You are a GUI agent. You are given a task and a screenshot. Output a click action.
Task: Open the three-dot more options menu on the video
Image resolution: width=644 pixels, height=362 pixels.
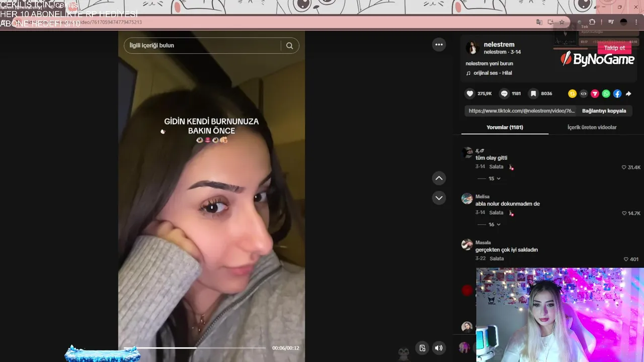439,45
